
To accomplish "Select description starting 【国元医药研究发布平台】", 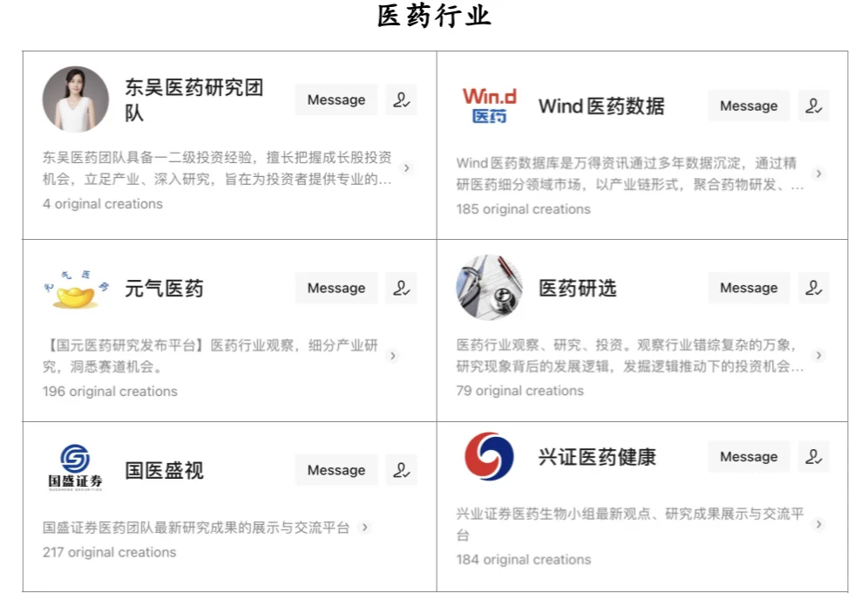I will click(x=210, y=356).
